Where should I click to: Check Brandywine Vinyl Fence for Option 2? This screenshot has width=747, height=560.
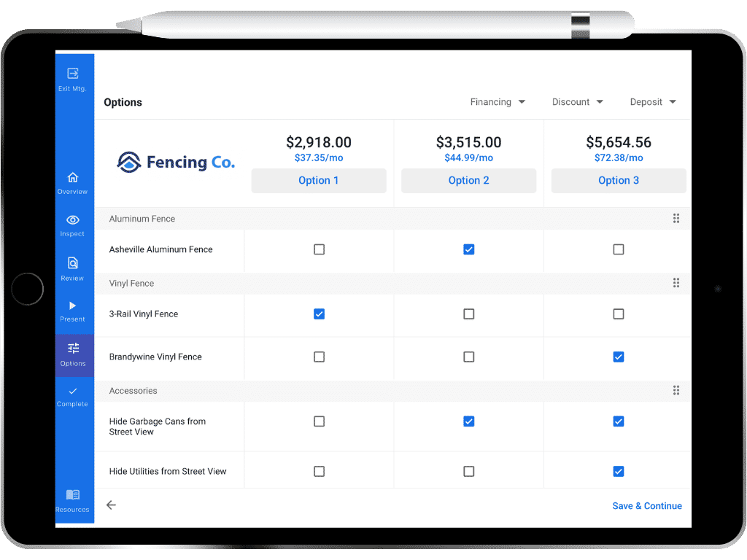tap(469, 357)
